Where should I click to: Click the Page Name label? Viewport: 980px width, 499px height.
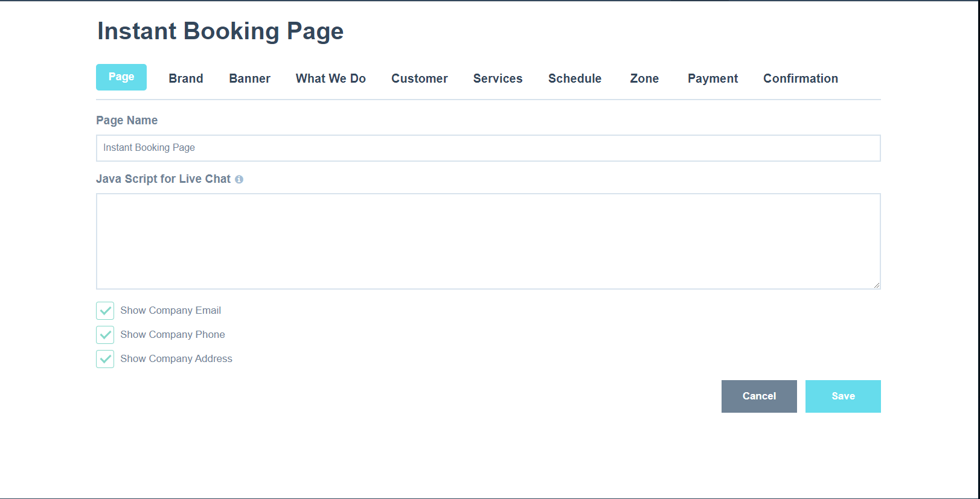point(127,120)
